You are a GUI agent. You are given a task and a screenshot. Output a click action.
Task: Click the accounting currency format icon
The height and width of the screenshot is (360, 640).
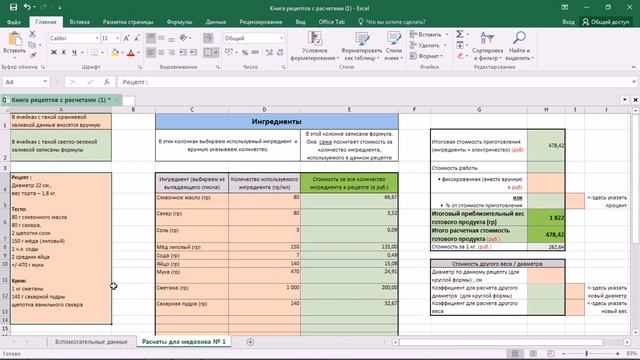(x=229, y=53)
